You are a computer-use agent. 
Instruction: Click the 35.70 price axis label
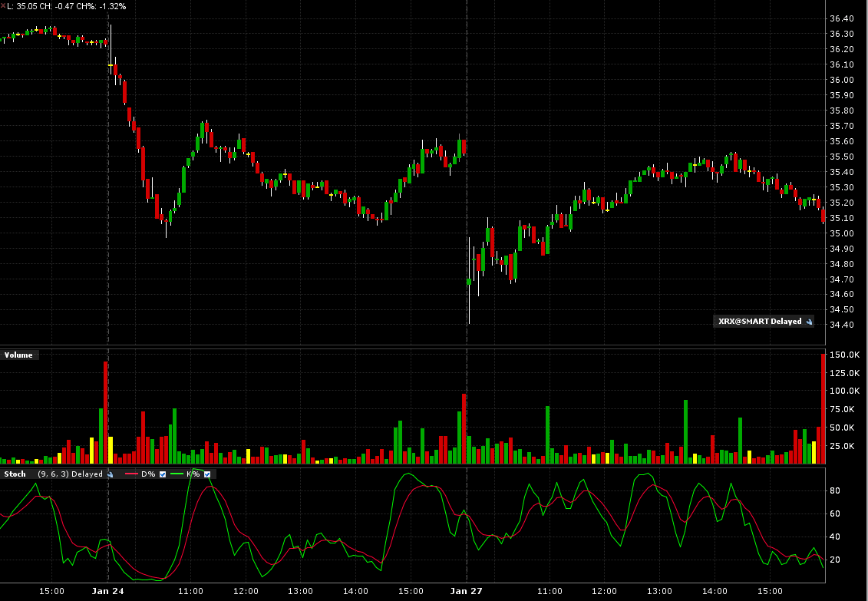pos(842,126)
